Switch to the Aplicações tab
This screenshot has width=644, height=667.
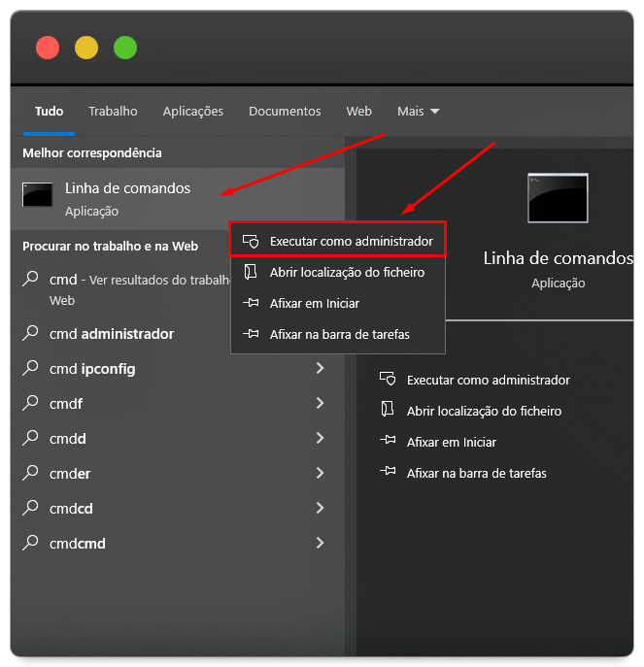coord(193,112)
